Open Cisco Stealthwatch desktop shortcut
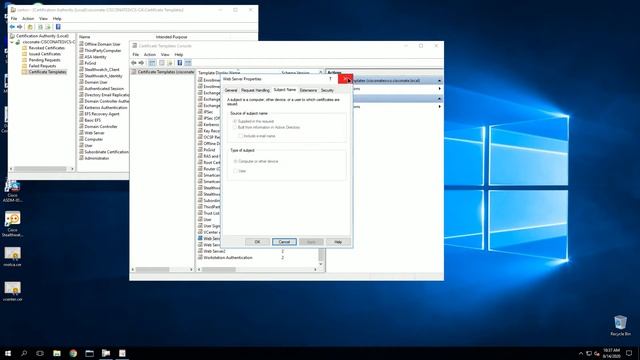 (13, 224)
